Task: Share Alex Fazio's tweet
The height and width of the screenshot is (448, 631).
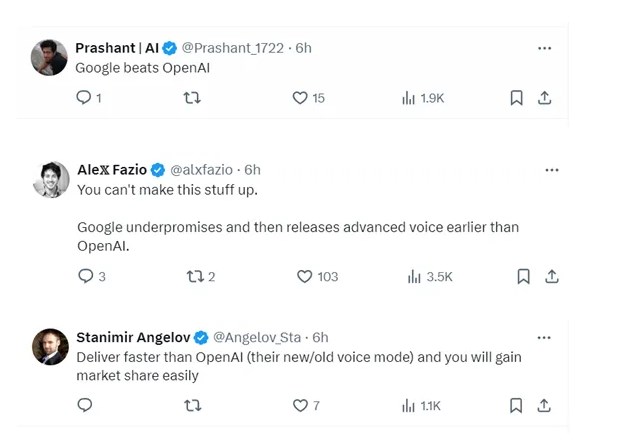Action: pos(552,277)
